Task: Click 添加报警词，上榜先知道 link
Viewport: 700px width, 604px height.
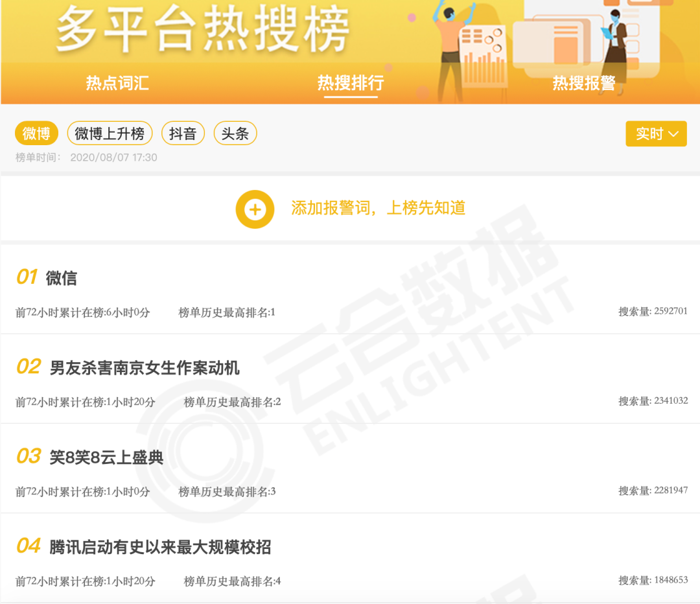Action: click(x=378, y=208)
